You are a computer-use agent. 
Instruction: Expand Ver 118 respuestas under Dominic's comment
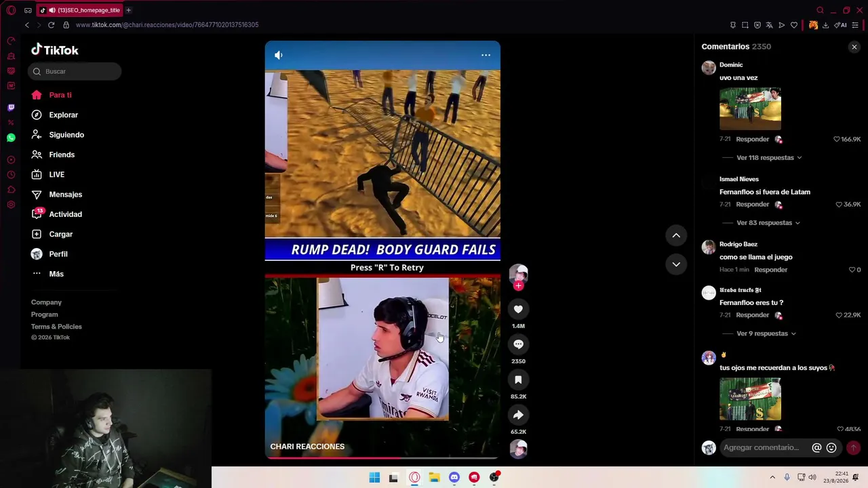tap(769, 158)
